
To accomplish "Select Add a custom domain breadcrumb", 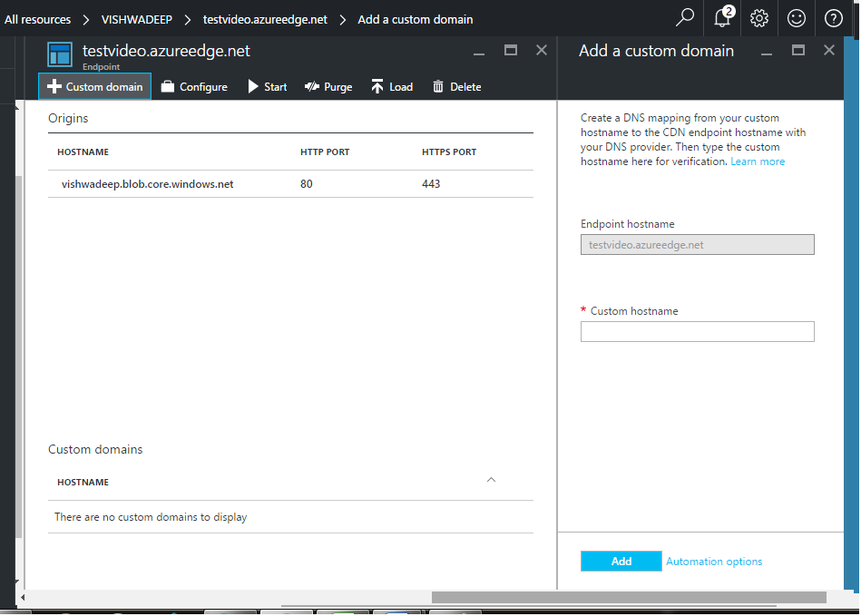I will (x=416, y=20).
